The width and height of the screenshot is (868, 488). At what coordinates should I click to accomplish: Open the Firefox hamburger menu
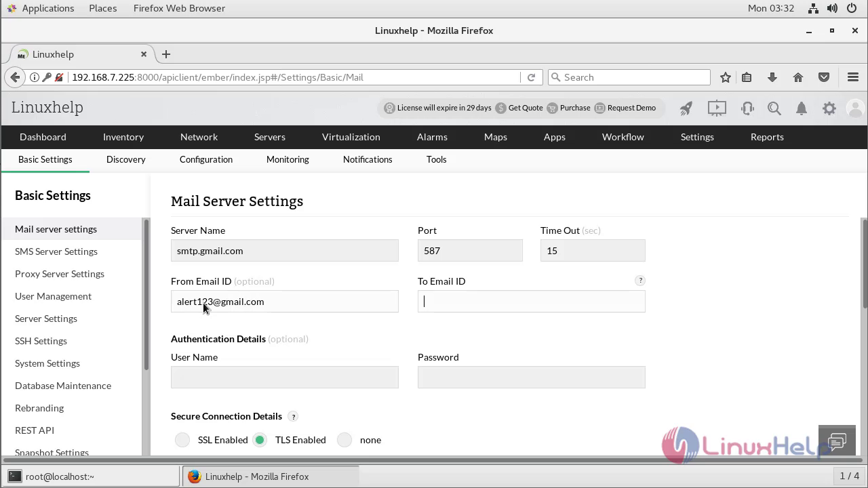853,77
